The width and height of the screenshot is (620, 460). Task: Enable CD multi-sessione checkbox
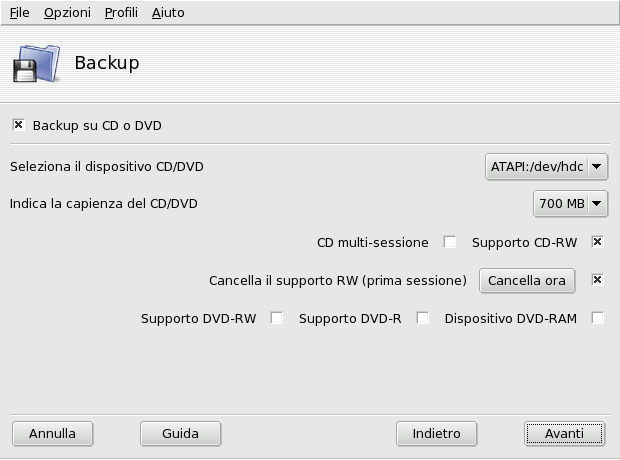coord(450,242)
